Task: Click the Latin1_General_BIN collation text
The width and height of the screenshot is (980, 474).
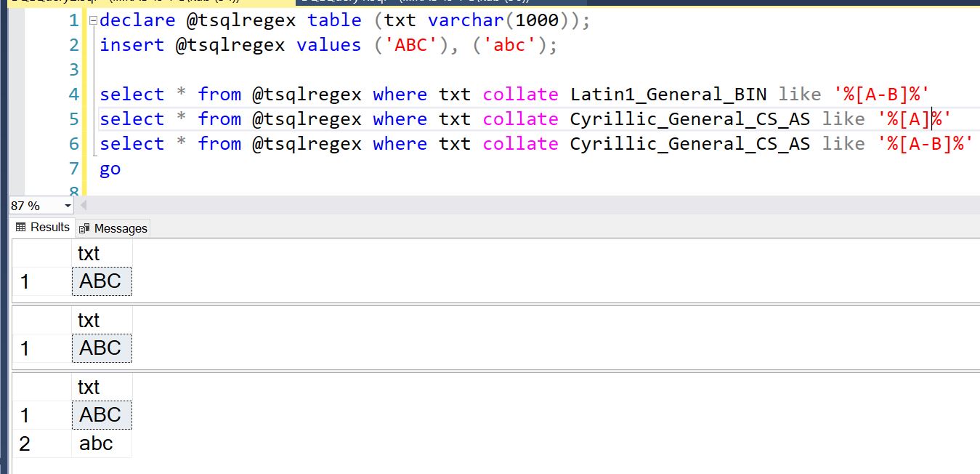Action: point(668,95)
